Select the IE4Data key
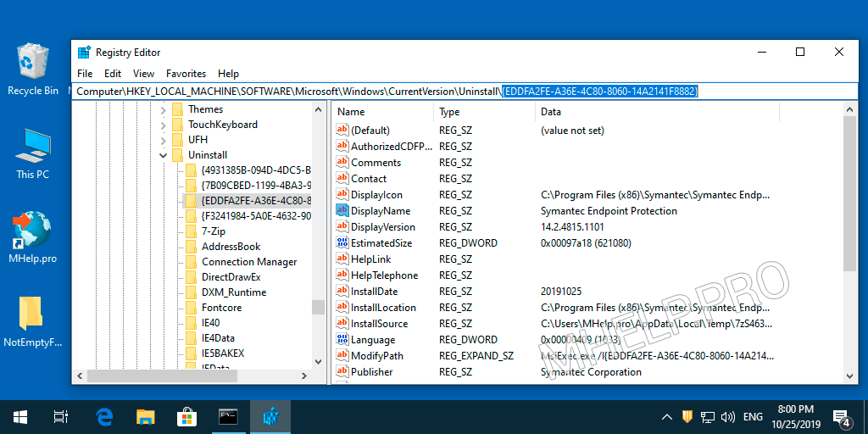Screen dimensions: 868x434 [218, 338]
